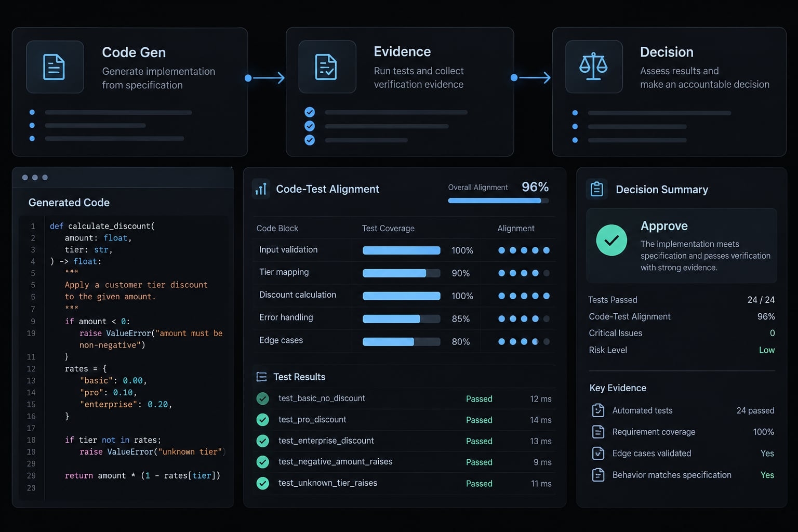Click the Risk Level Low value
Image resolution: width=798 pixels, height=532 pixels.
tap(767, 350)
